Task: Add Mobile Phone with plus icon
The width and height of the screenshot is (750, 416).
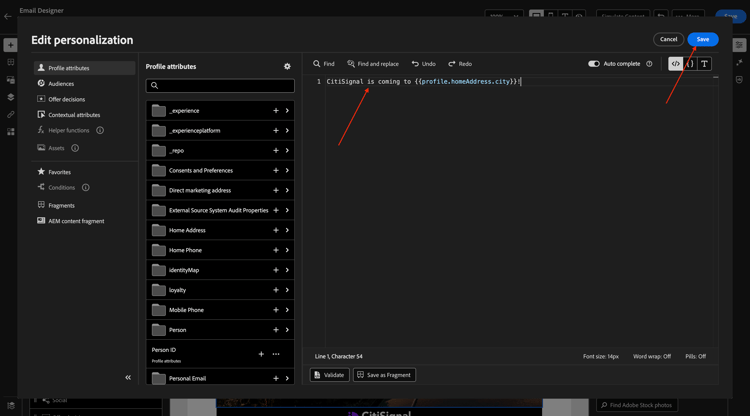Action: [x=276, y=310]
